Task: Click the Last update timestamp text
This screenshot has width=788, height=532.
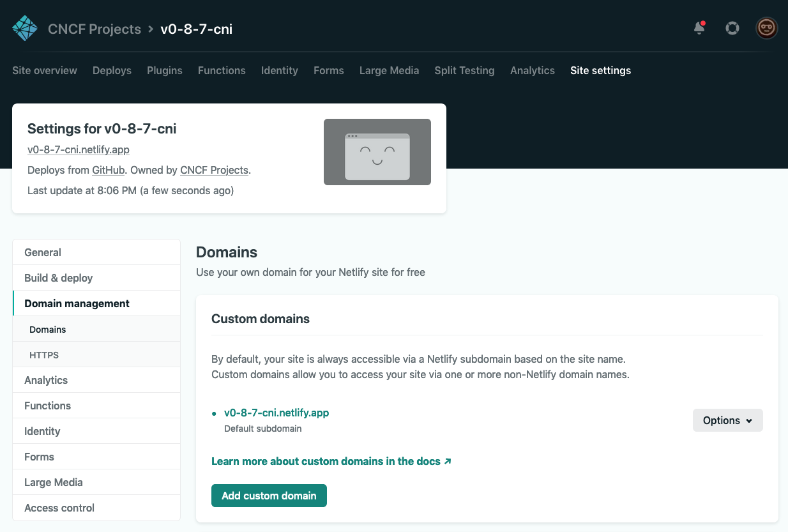Action: 130,190
